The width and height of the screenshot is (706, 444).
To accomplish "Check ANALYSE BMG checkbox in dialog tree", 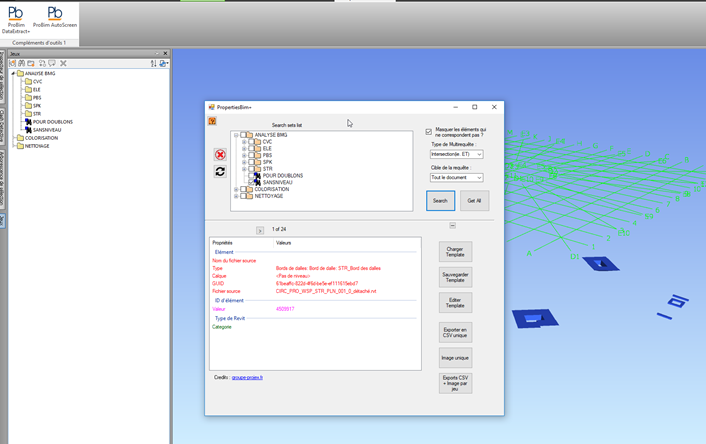I will (243, 135).
